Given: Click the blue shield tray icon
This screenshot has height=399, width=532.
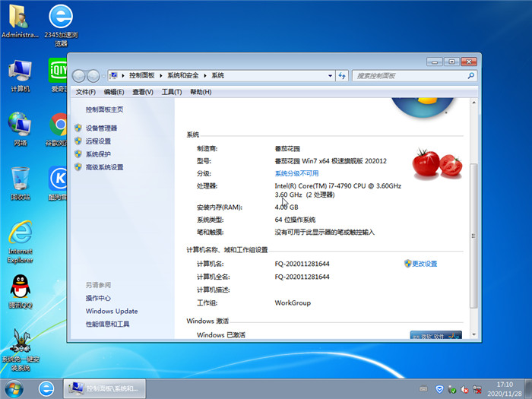Looking at the screenshot, I should coord(439,389).
